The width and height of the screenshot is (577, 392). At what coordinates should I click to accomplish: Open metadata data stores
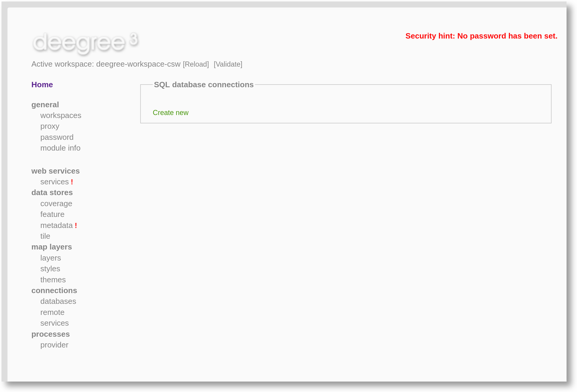coord(57,225)
